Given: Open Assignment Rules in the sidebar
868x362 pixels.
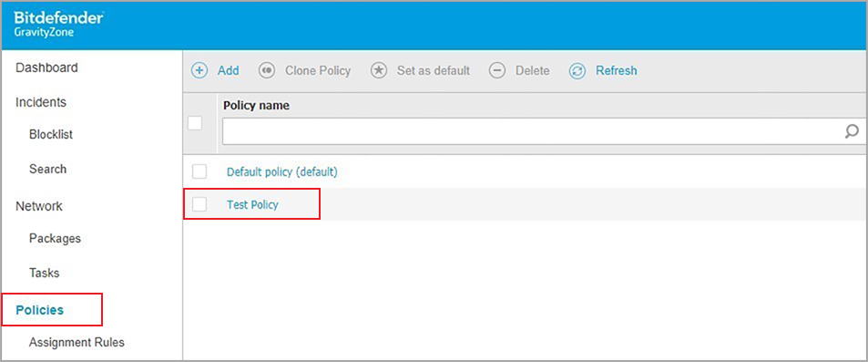Looking at the screenshot, I should tap(77, 342).
